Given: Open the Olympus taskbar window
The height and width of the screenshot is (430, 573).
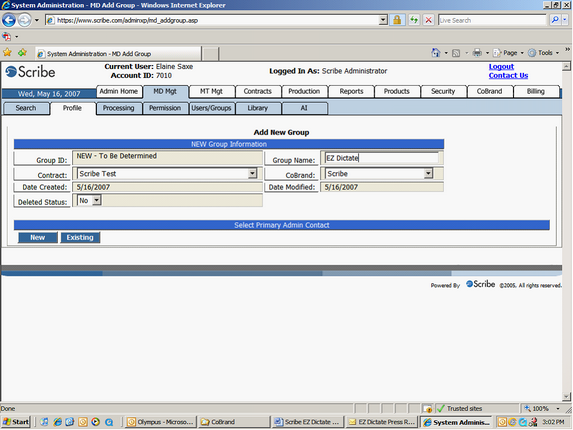Looking at the screenshot, I should tap(160, 422).
